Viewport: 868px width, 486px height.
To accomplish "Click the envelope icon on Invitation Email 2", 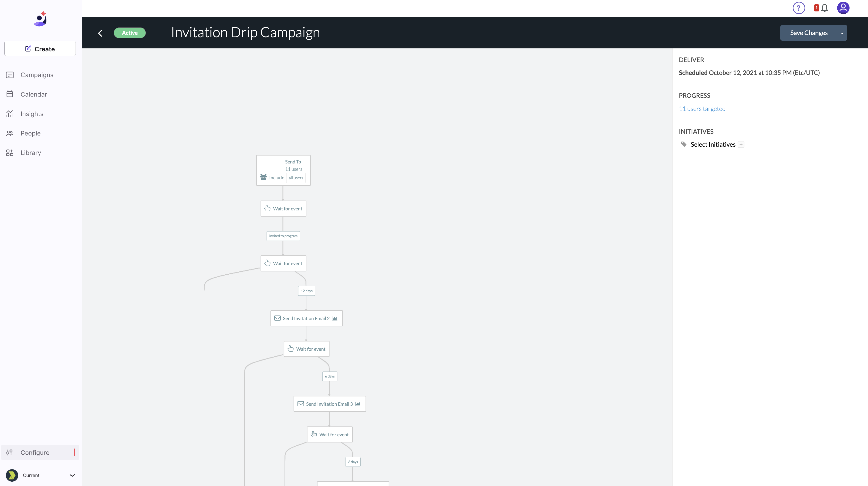I will [277, 318].
